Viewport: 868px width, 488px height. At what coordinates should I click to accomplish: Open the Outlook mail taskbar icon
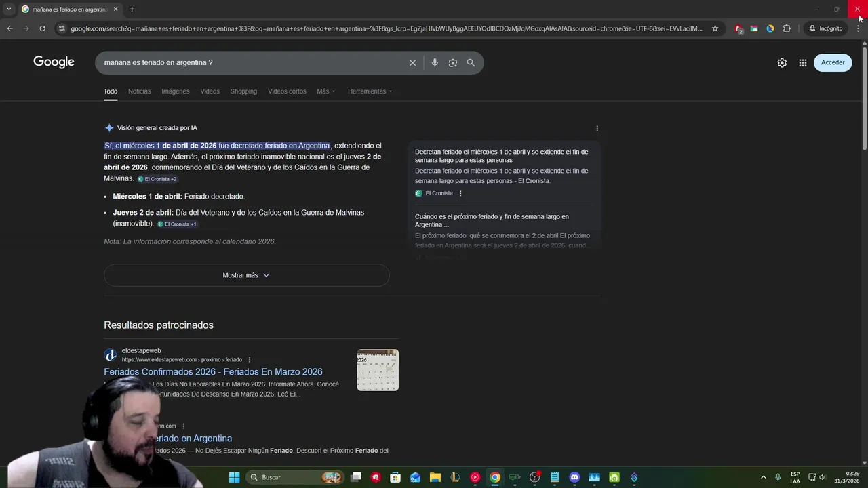(x=415, y=477)
